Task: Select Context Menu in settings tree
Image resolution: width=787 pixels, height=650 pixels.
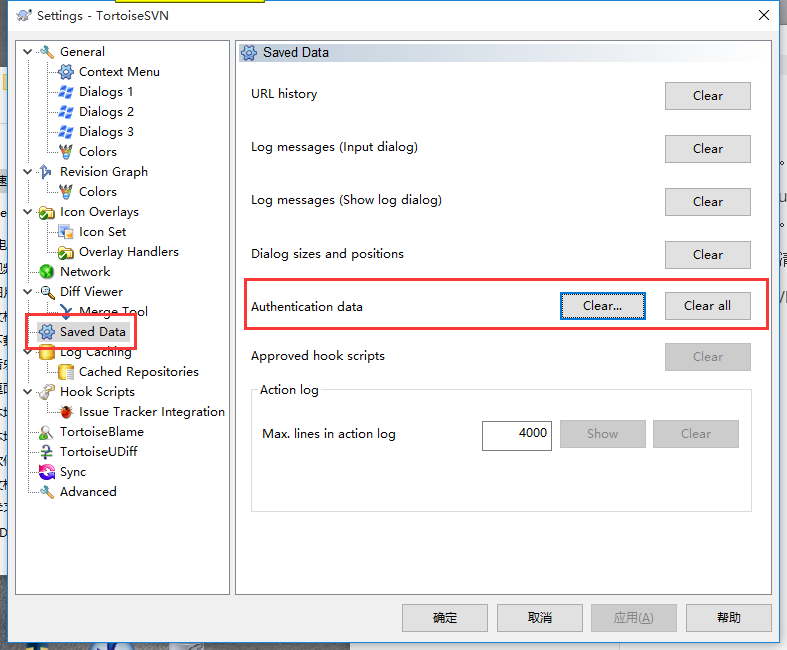Action: (x=119, y=72)
